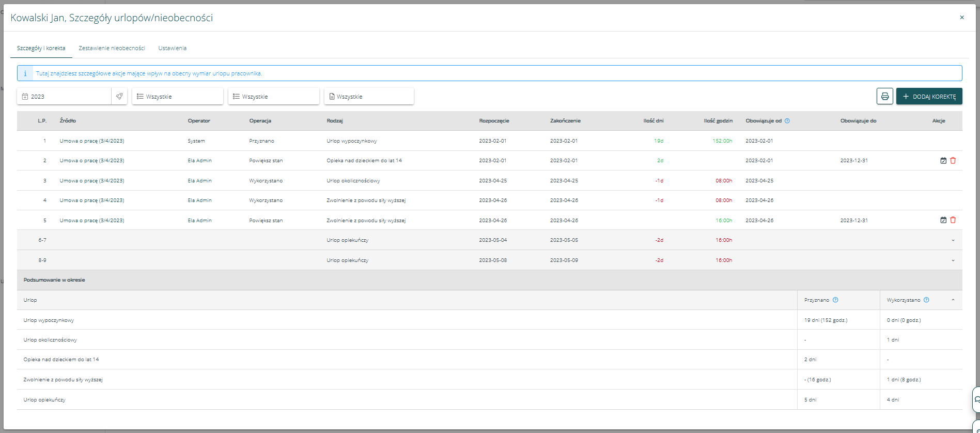
Task: Edit validity date for row 5 correction
Action: 943,220
